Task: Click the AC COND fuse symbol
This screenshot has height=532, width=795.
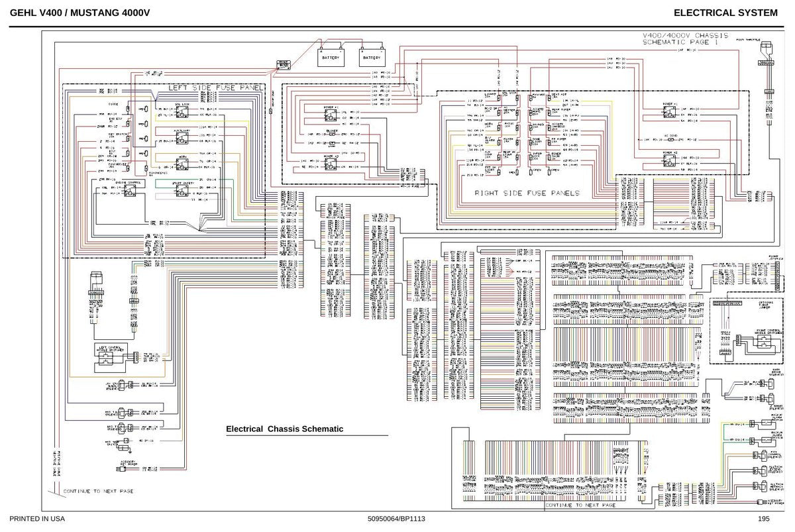Action: (671, 140)
